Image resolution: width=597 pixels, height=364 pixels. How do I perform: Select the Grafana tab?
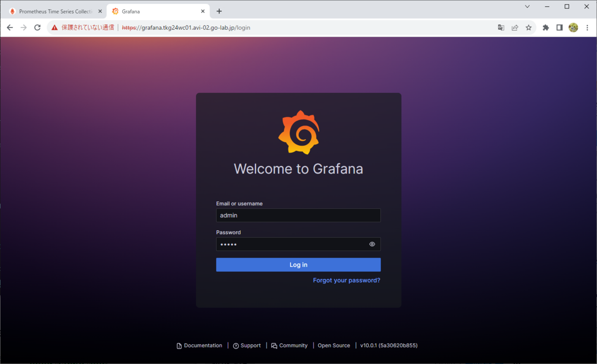[158, 11]
